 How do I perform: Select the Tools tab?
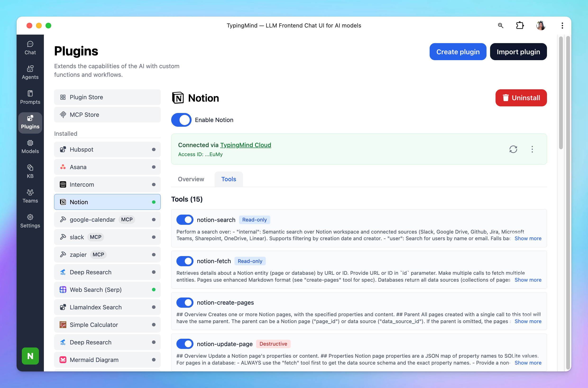[x=228, y=179]
